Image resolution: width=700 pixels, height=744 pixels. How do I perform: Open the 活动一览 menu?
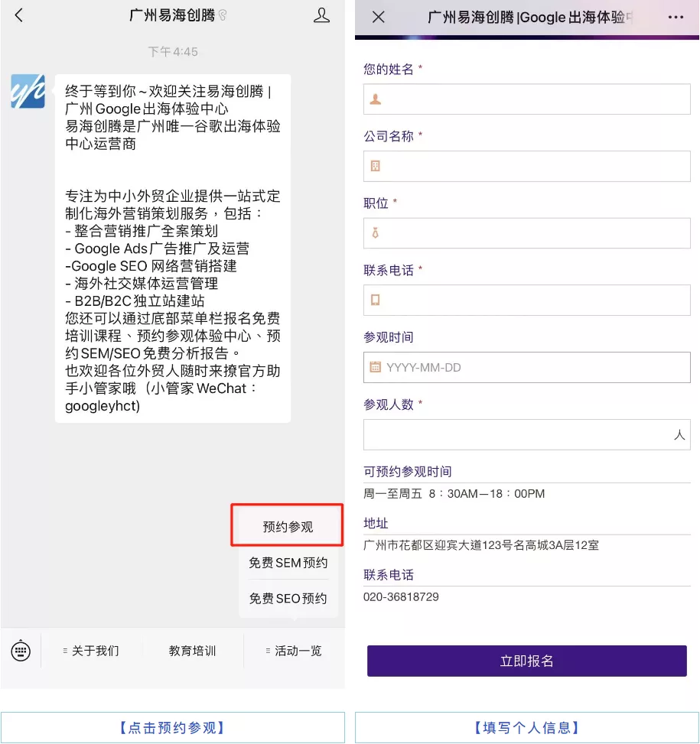(294, 651)
